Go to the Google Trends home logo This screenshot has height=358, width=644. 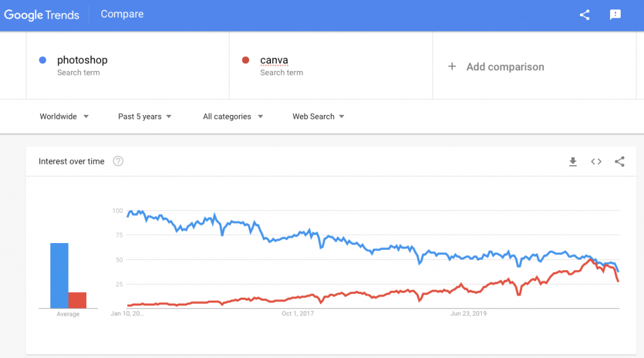(42, 15)
